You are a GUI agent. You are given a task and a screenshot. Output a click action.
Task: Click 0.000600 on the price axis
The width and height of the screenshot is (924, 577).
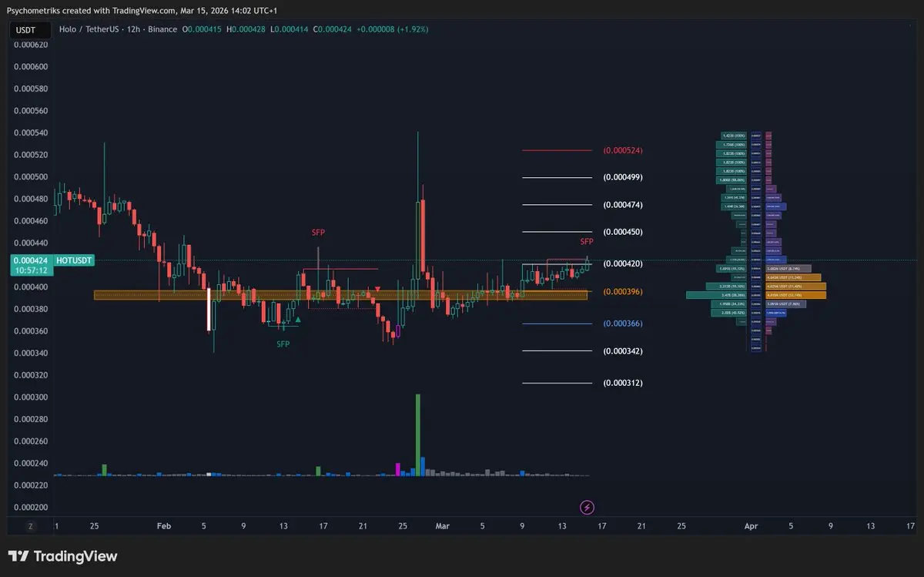coord(31,66)
